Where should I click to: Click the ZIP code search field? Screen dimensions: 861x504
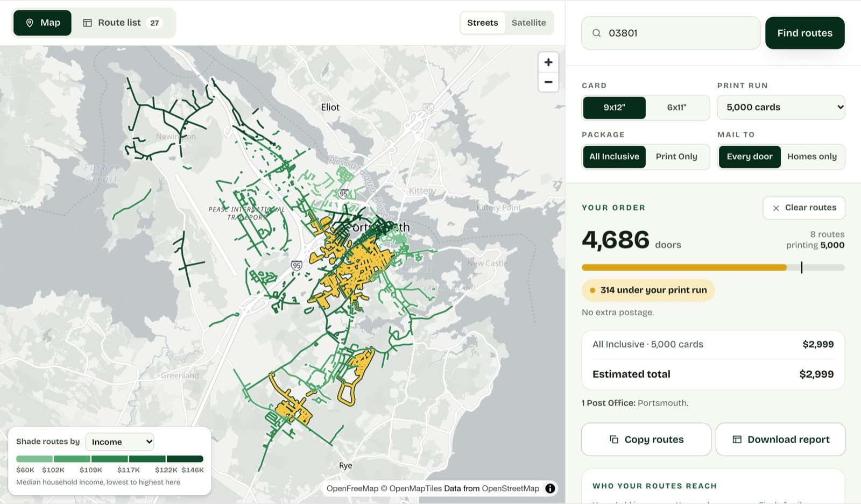(x=671, y=33)
